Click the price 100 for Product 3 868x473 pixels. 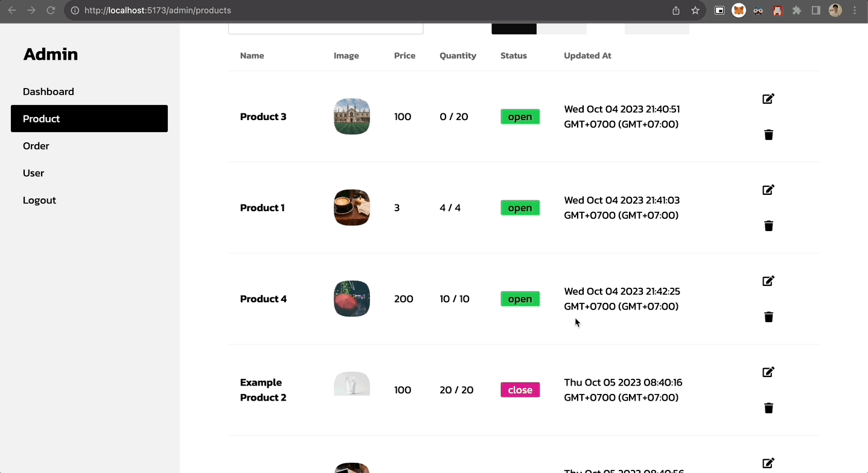coord(403,117)
